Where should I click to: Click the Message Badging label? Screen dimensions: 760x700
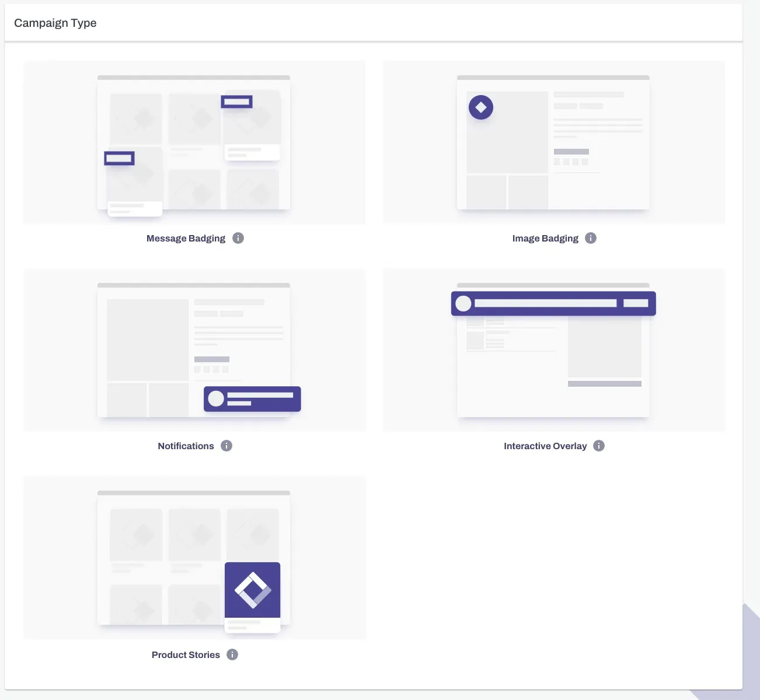pyautogui.click(x=186, y=239)
